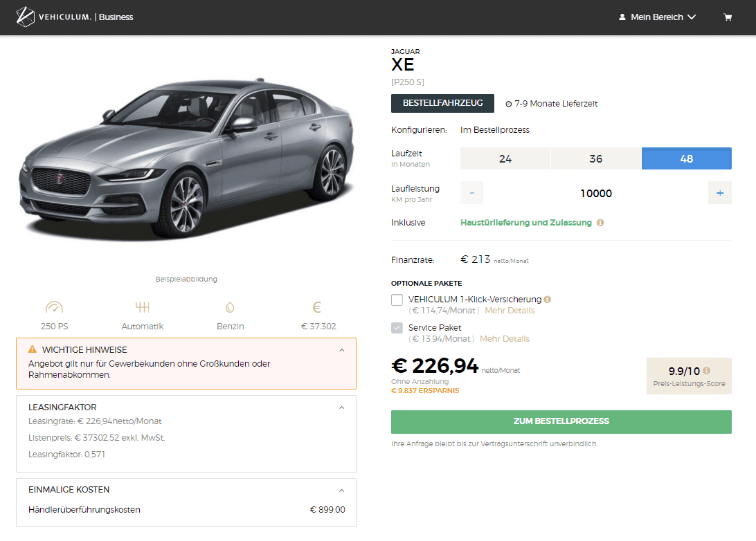Click the Ohne Anzahlung text
756x541 pixels.
420,382
